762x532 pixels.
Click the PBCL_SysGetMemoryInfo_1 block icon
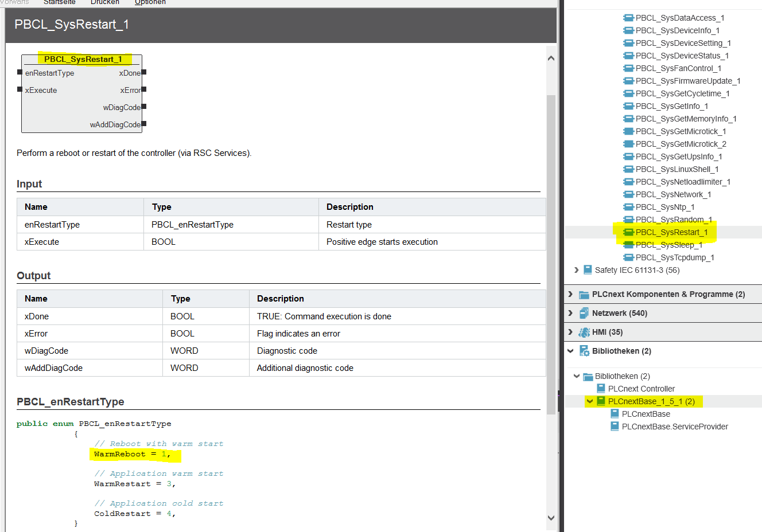[x=628, y=119]
